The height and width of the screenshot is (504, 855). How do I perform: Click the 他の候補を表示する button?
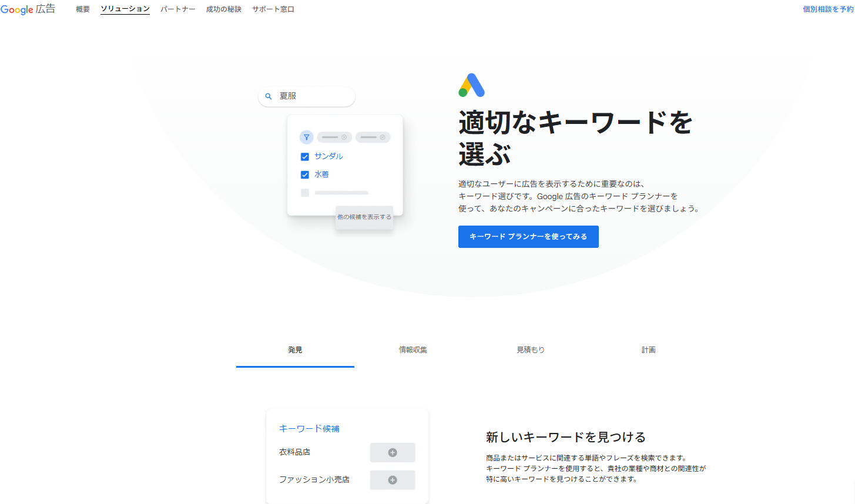364,217
